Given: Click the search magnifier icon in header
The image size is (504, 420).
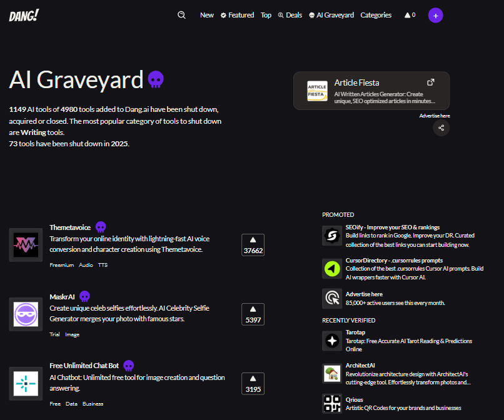Looking at the screenshot, I should pos(181,15).
